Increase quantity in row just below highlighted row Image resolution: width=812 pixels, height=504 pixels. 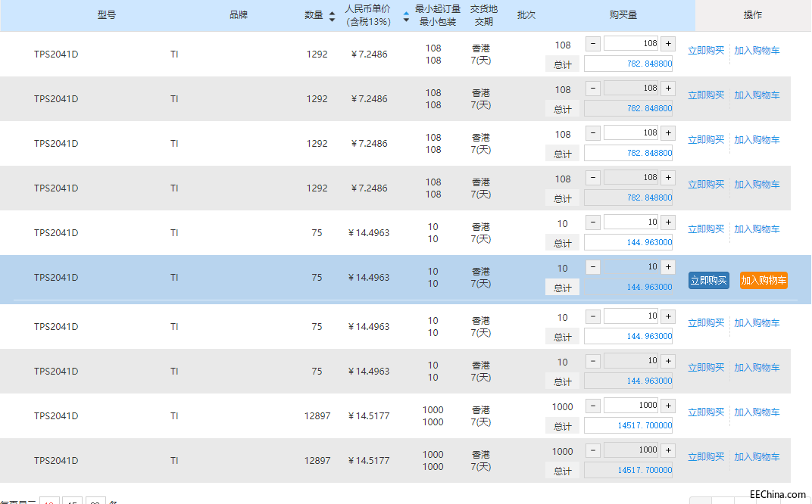pos(668,316)
